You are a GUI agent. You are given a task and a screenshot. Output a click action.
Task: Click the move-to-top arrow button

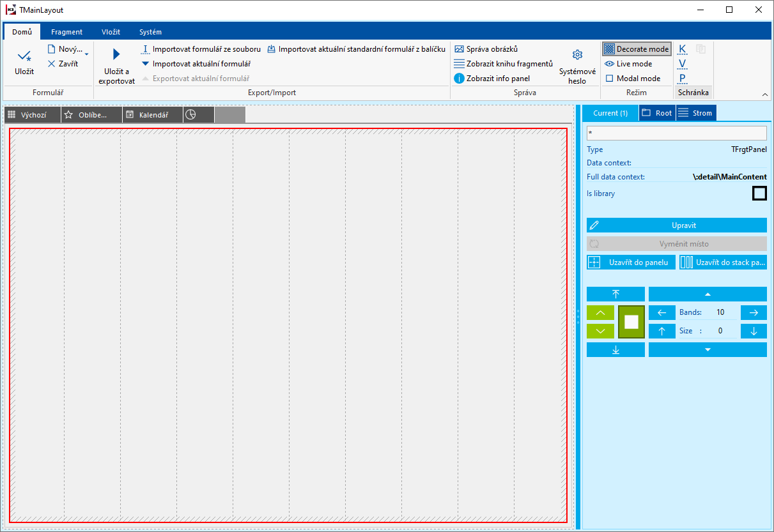(615, 294)
